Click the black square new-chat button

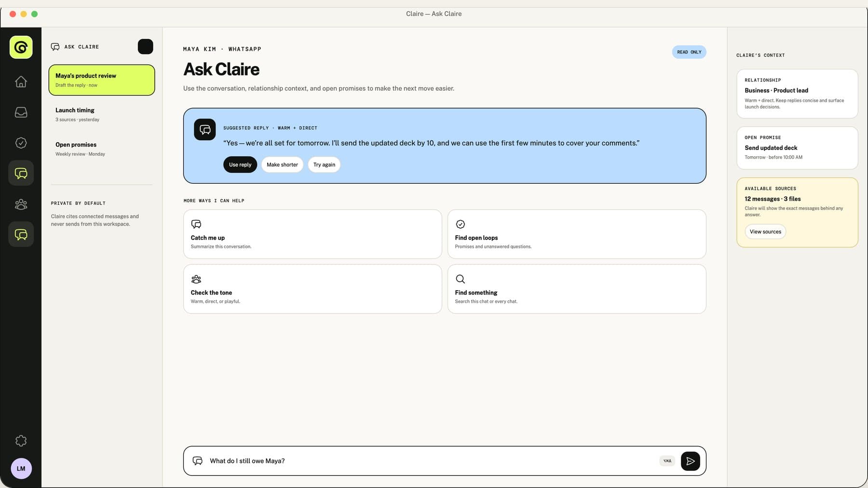pos(145,46)
